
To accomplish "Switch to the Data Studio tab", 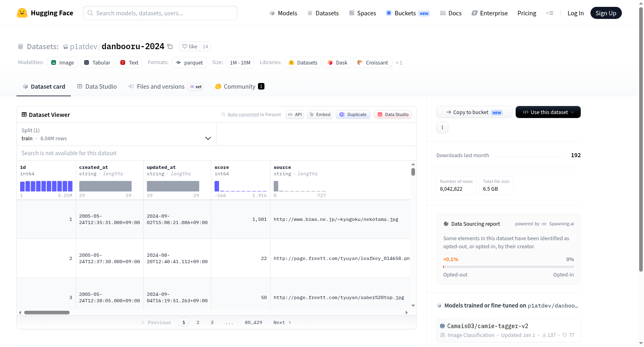I will [x=97, y=86].
